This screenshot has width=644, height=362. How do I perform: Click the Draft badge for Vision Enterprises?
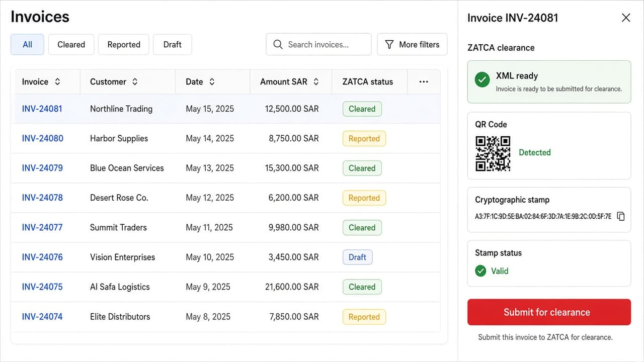coord(357,257)
